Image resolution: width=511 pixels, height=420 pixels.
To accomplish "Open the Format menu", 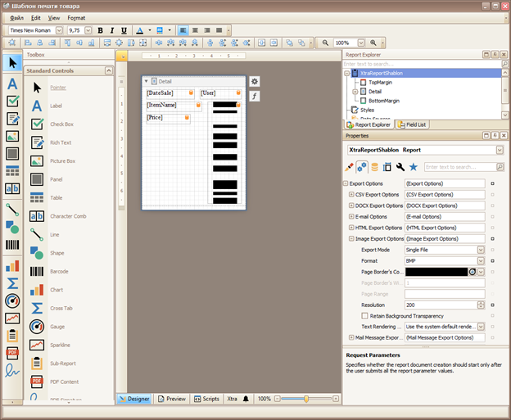I will coord(76,18).
